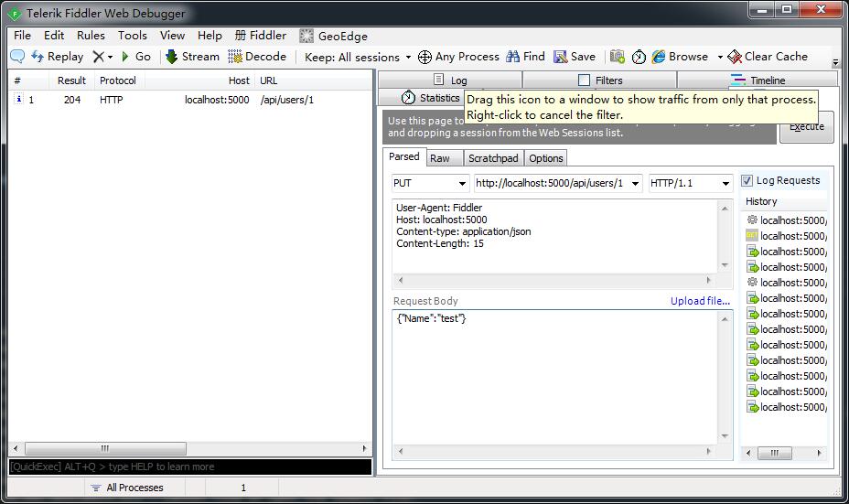Screen dimensions: 849x504
Task: Select the GET history entry icon
Action: click(x=751, y=235)
